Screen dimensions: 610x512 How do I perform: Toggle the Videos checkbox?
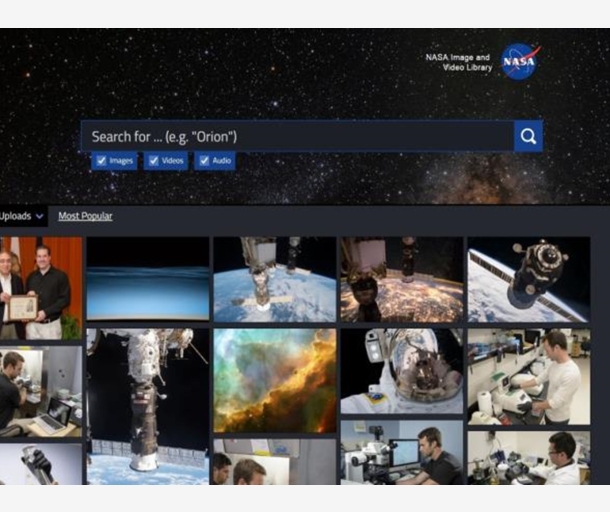pos(153,161)
